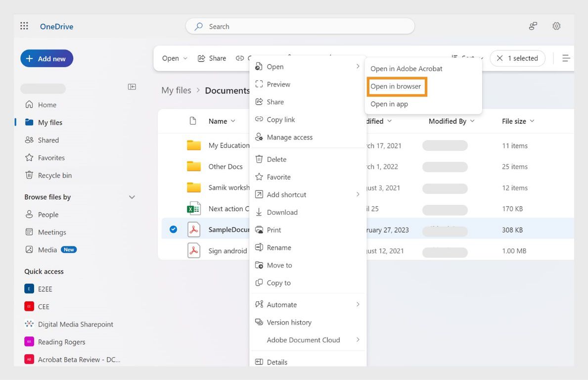
Task: Click the Manage access icon in context menu
Action: (258, 137)
